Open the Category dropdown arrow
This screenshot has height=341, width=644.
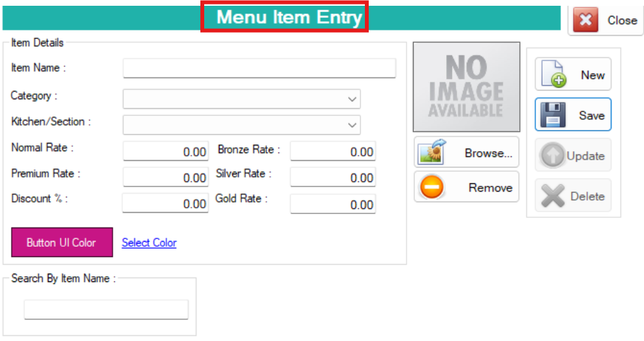[352, 99]
